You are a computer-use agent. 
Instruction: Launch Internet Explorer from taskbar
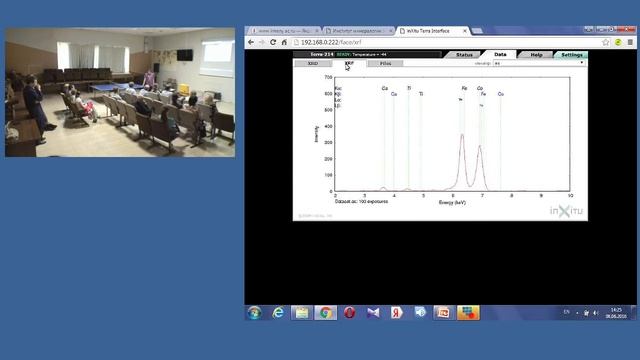pos(278,313)
